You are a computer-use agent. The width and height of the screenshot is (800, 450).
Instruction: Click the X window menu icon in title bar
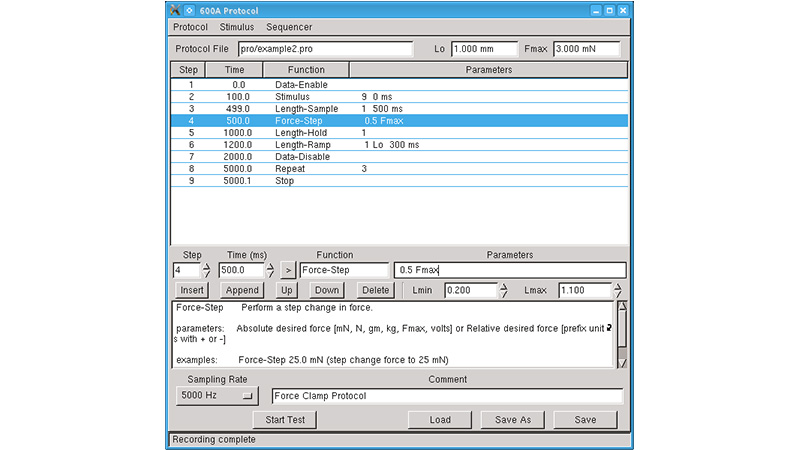[175, 10]
